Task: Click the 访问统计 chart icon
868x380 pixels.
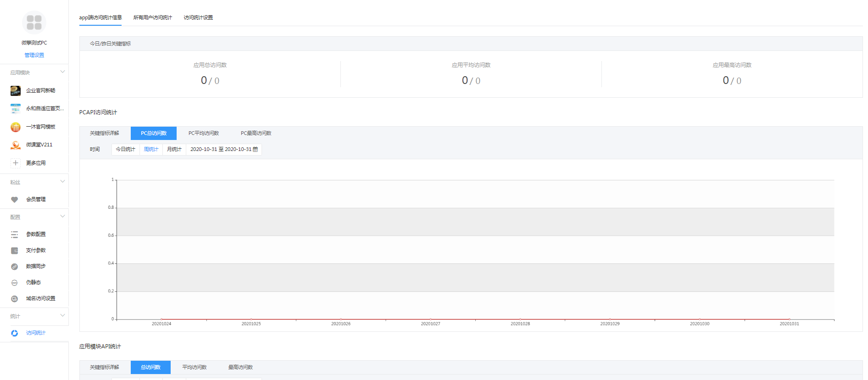Action: (15, 333)
